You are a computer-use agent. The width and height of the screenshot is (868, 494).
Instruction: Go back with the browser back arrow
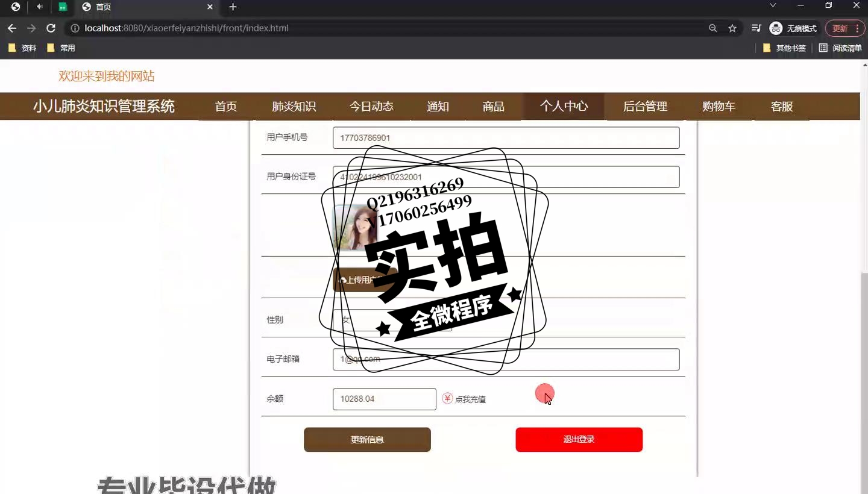12,28
